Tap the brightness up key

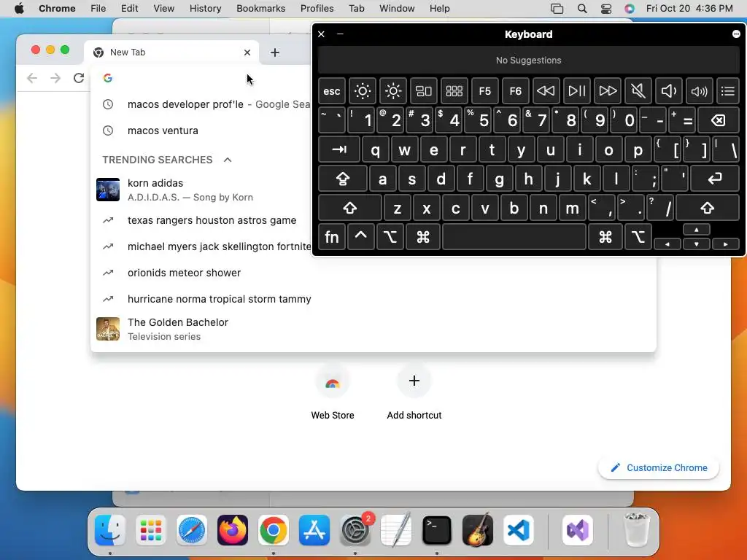tap(393, 91)
